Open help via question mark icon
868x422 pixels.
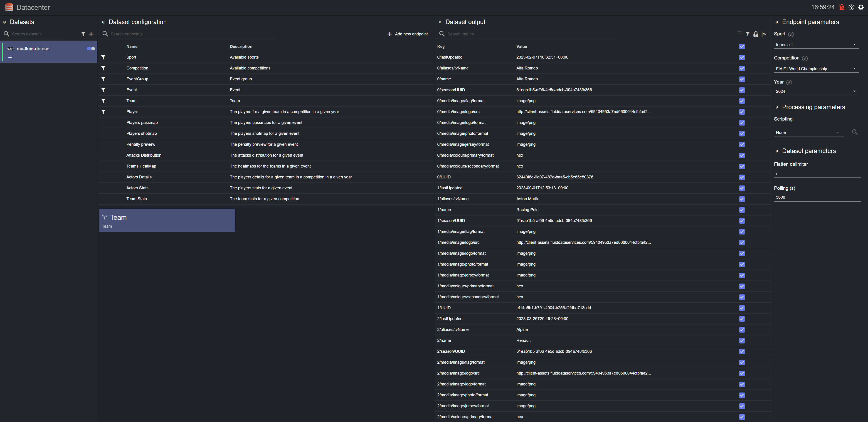pos(851,7)
